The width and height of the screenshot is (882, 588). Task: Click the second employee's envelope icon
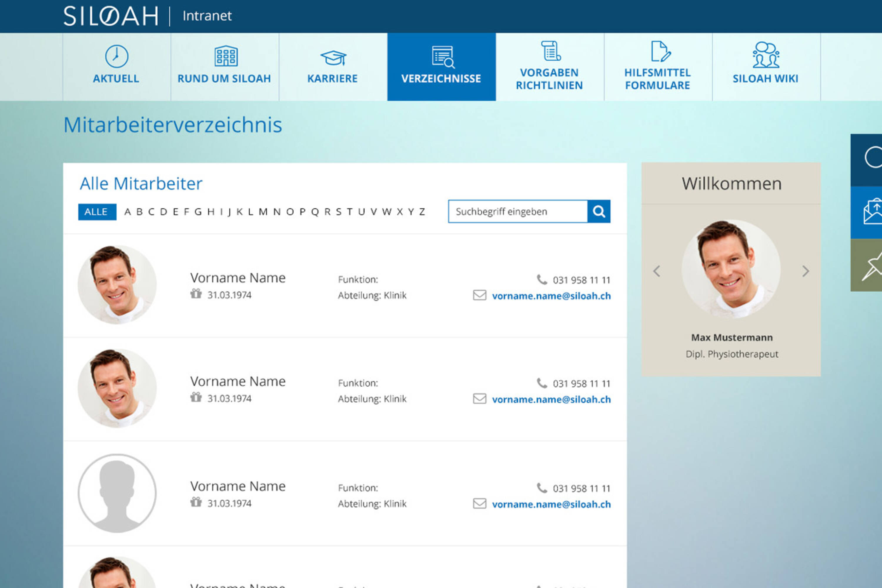click(480, 399)
